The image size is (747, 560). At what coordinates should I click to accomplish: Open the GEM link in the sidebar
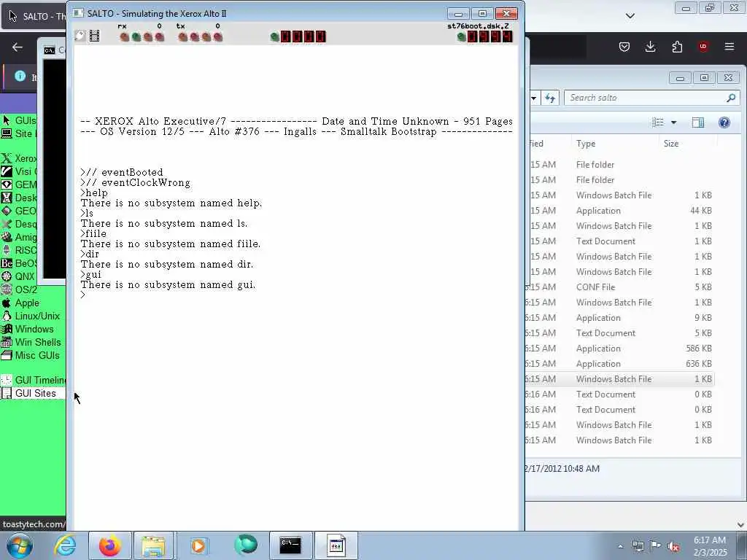pyautogui.click(x=26, y=184)
